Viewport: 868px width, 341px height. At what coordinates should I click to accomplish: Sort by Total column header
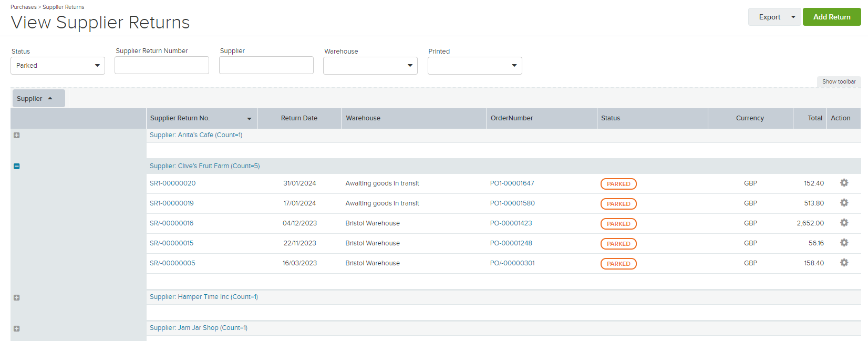click(810, 118)
